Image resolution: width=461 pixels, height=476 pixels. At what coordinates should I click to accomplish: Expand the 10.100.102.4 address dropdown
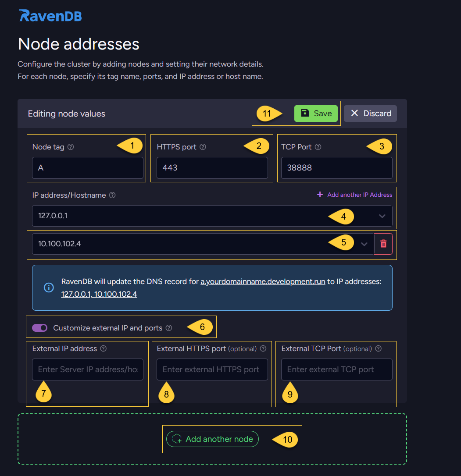click(365, 244)
